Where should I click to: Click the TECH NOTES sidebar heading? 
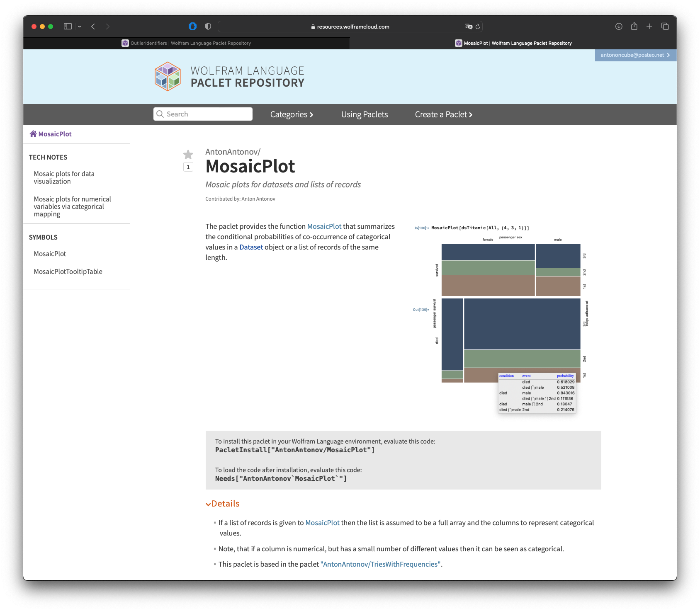click(x=48, y=158)
